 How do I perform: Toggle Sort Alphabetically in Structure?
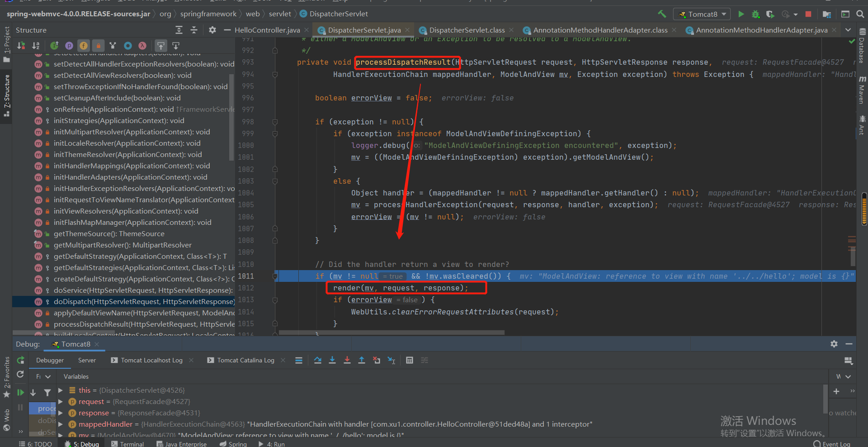tap(36, 45)
